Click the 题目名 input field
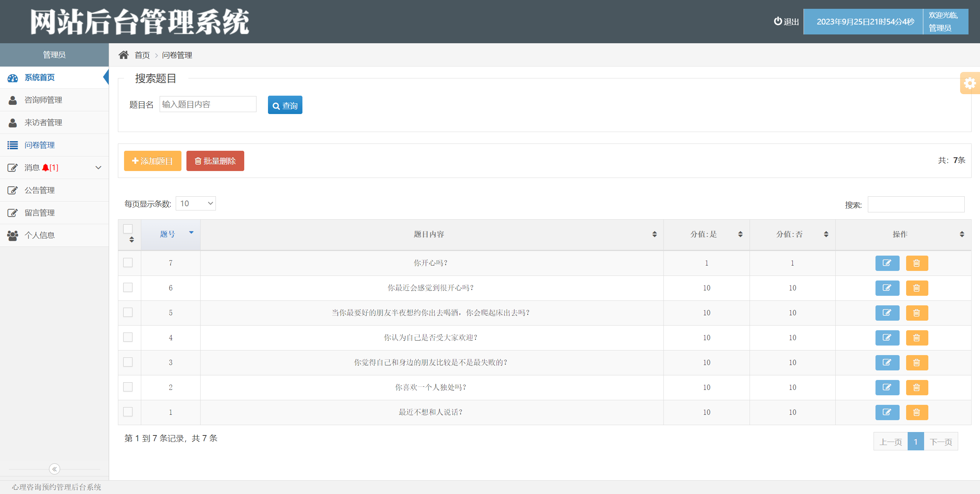The image size is (980, 494). click(x=207, y=104)
